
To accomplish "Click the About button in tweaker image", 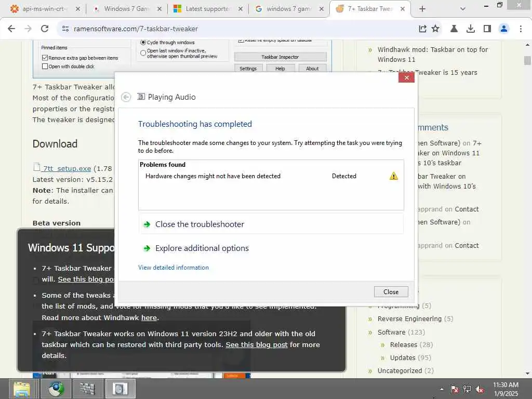I will 312,69.
